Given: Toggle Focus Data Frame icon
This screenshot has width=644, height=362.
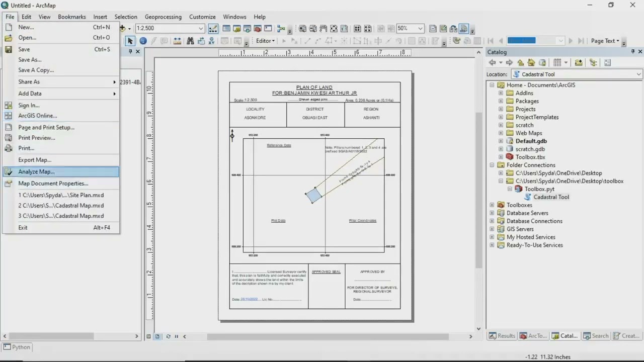Looking at the screenshot, I should coord(443,29).
